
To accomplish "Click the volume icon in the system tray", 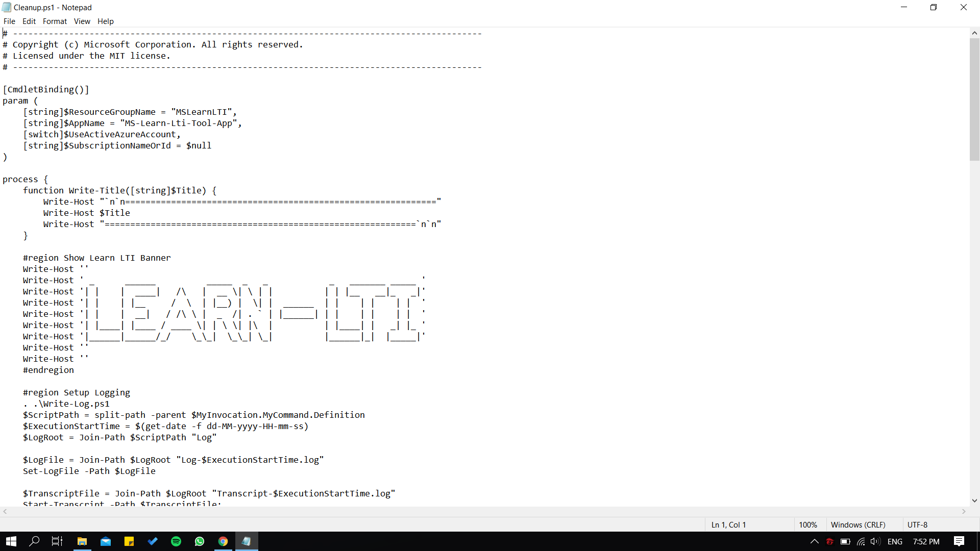I will click(x=875, y=542).
